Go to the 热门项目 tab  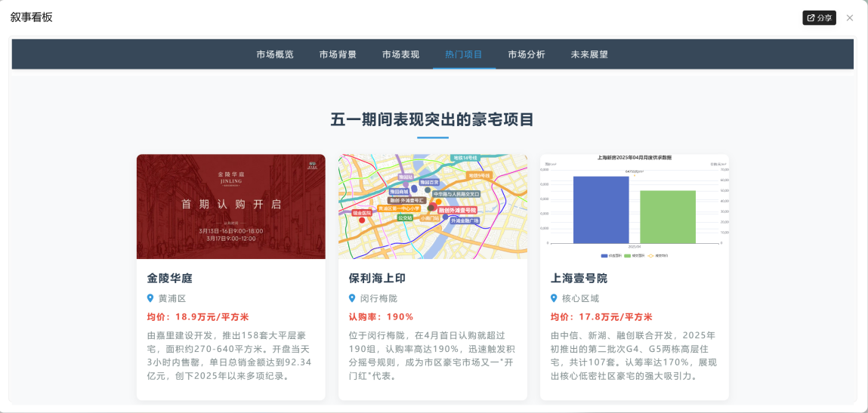coord(464,54)
